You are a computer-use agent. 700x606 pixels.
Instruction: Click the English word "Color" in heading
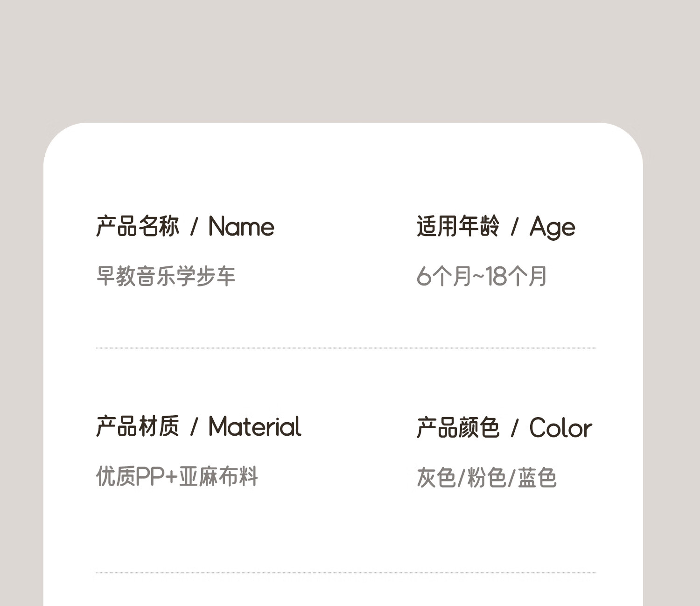click(x=560, y=428)
